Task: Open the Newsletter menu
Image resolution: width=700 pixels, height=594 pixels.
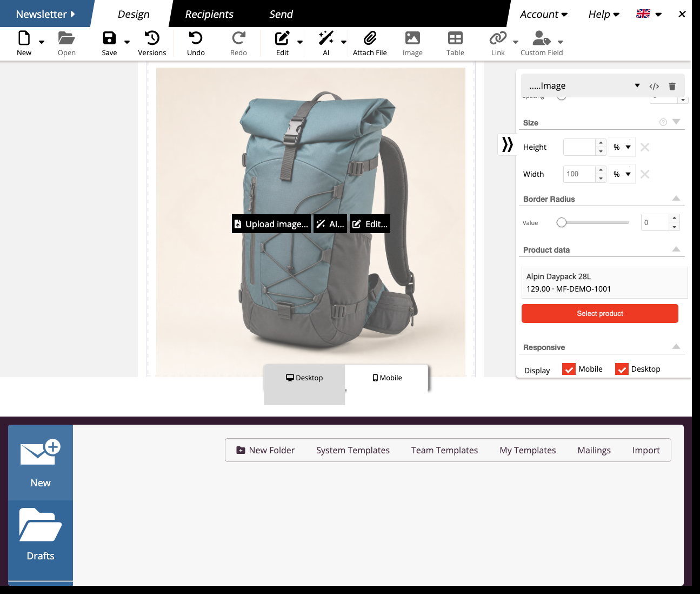Action: [45, 14]
